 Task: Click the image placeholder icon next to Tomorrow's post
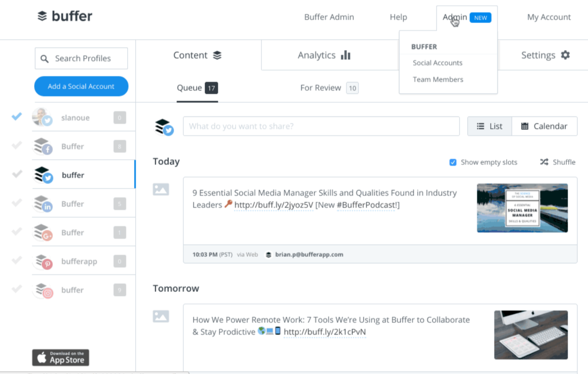coord(161,316)
